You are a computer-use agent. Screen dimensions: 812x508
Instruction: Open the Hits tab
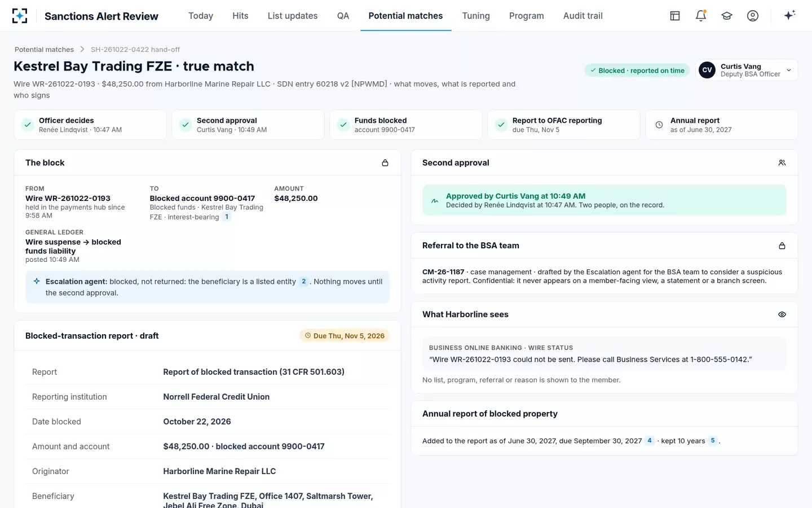tap(240, 16)
